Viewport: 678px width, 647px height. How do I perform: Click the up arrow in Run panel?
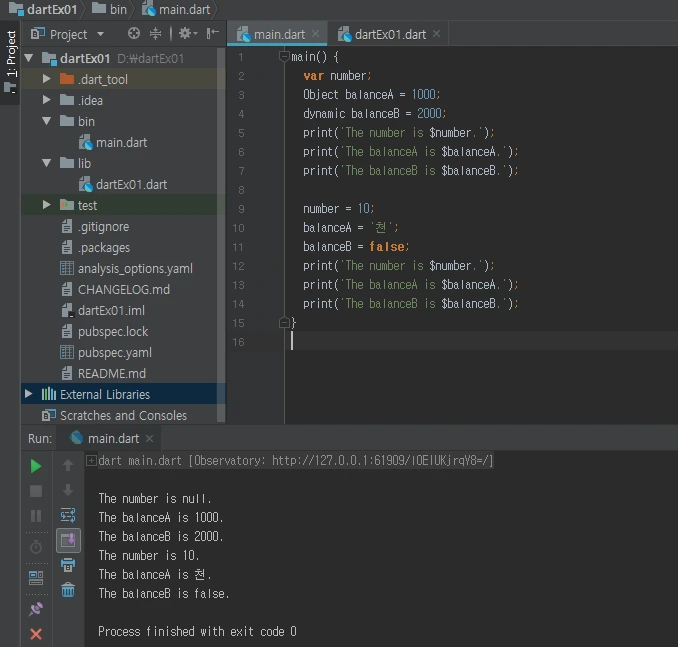click(x=68, y=466)
